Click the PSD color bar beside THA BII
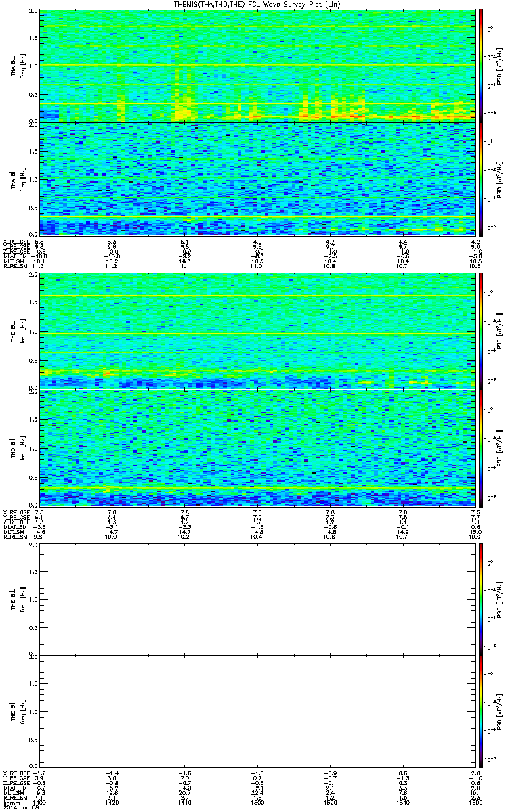Screen dimensions: 508x812 coord(481,179)
